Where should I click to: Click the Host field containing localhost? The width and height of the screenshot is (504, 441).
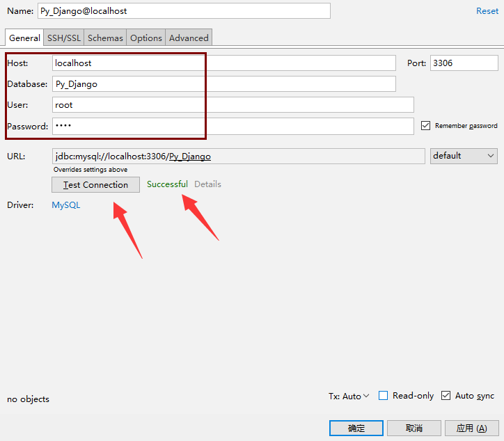click(223, 63)
